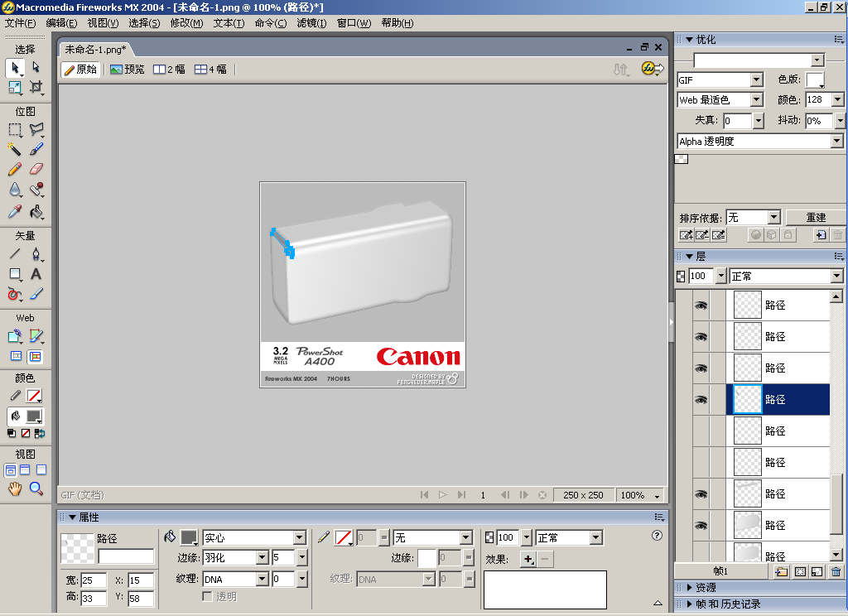The image size is (848, 616).
Task: Activate the Hotspot web tool
Action: pyautogui.click(x=15, y=336)
